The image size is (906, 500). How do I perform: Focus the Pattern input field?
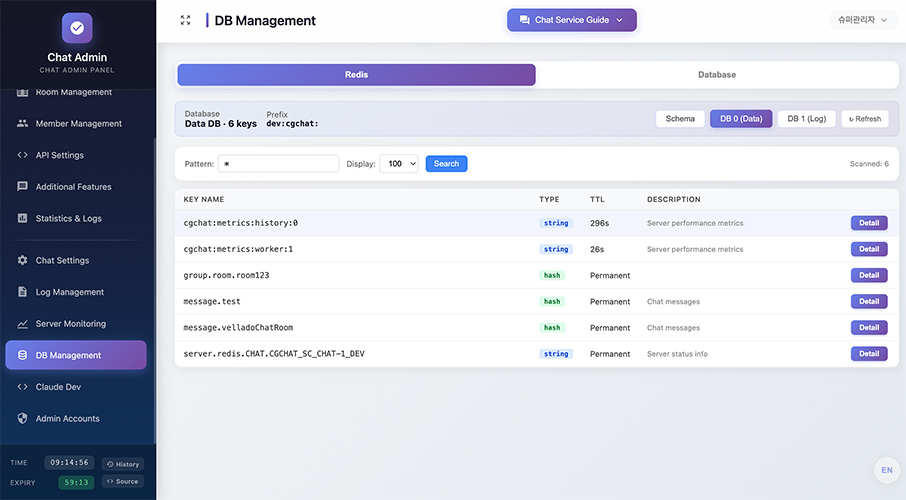tap(279, 164)
